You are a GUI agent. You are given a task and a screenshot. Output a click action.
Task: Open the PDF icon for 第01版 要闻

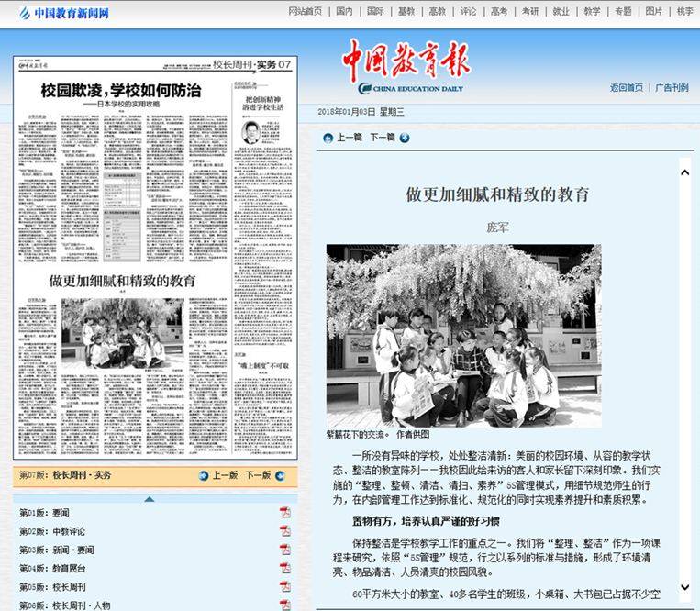coord(285,512)
